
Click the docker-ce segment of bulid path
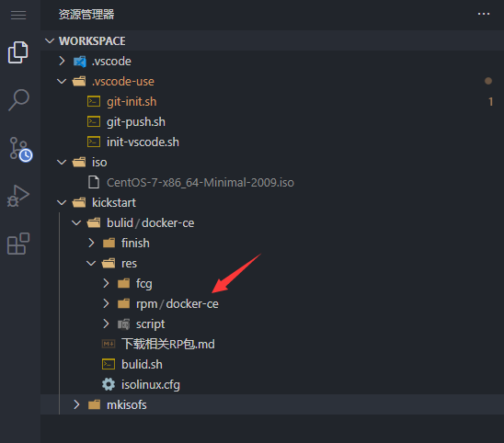[x=168, y=223]
